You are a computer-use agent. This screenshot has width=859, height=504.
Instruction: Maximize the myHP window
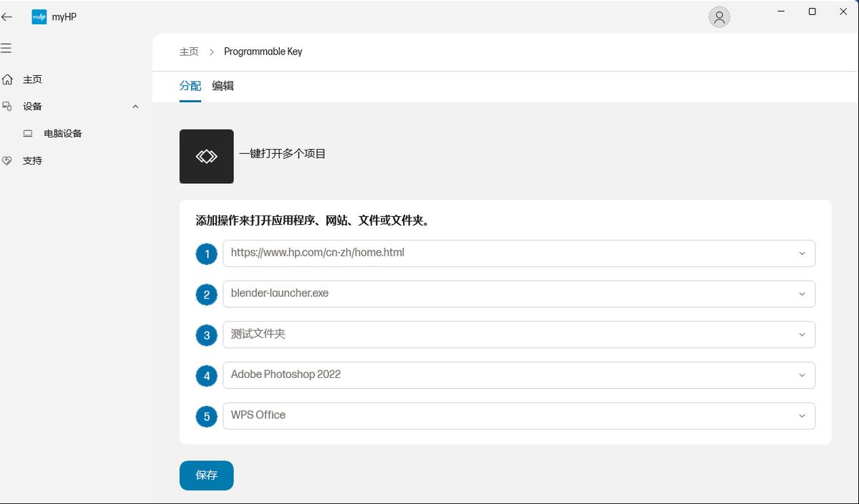(x=812, y=11)
